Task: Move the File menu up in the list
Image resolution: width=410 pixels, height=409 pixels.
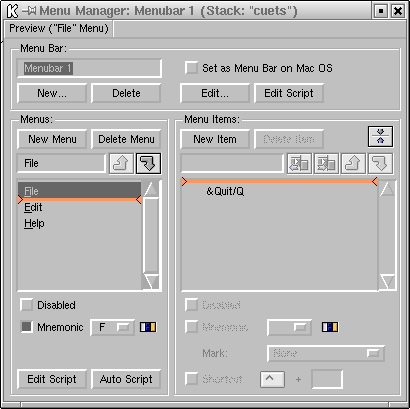Action: click(x=121, y=163)
